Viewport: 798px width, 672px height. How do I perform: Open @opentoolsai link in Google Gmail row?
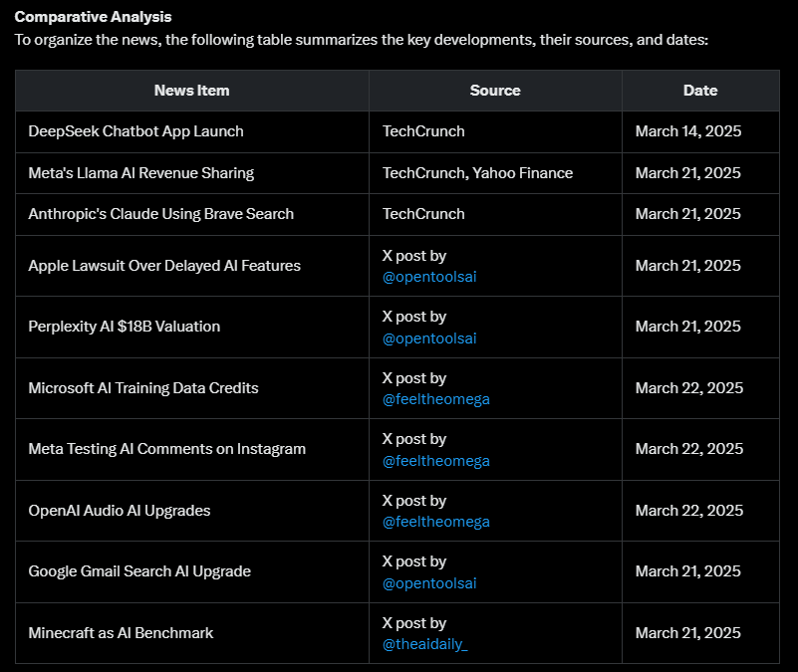[x=429, y=583]
